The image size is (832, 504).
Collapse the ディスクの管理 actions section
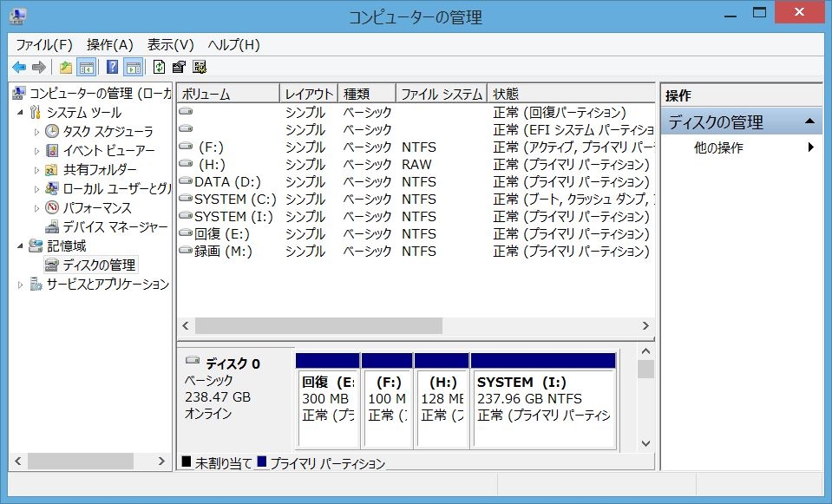tap(809, 121)
